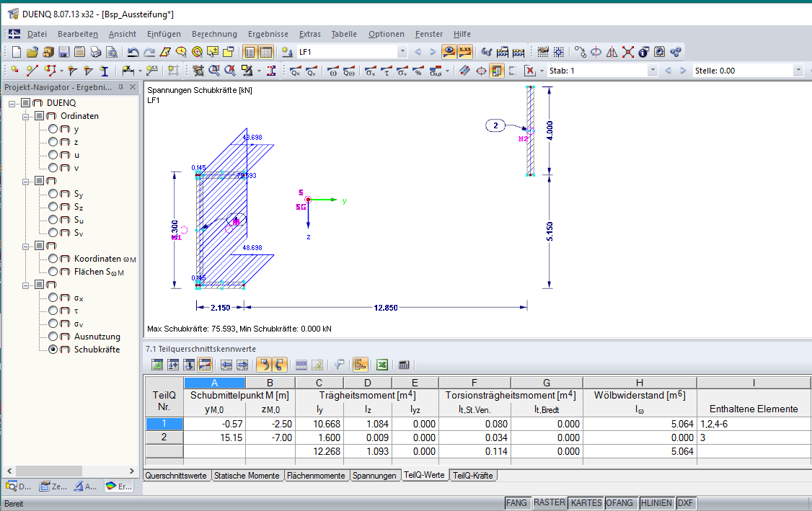
Task: Switch to the Querschnittswerte tab
Action: (x=176, y=476)
